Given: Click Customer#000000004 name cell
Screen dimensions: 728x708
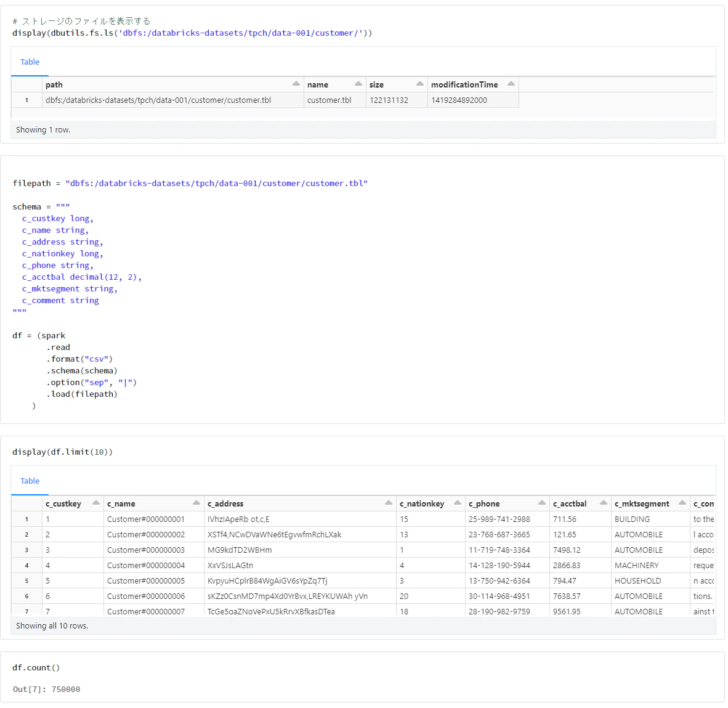Looking at the screenshot, I should point(154,565).
